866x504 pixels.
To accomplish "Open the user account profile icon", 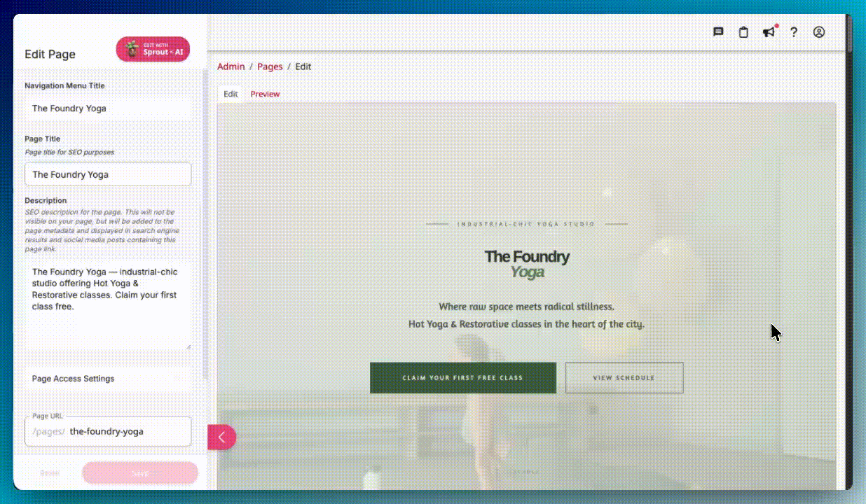I will point(819,32).
